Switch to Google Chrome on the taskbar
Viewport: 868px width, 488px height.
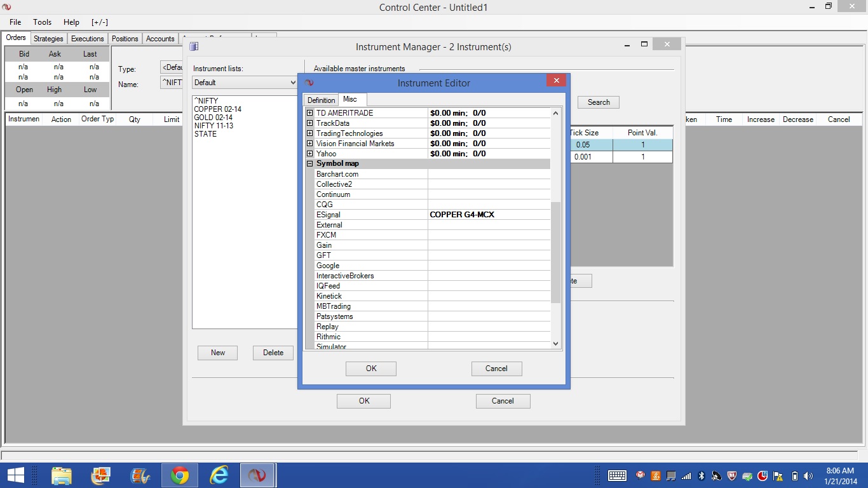coord(179,475)
